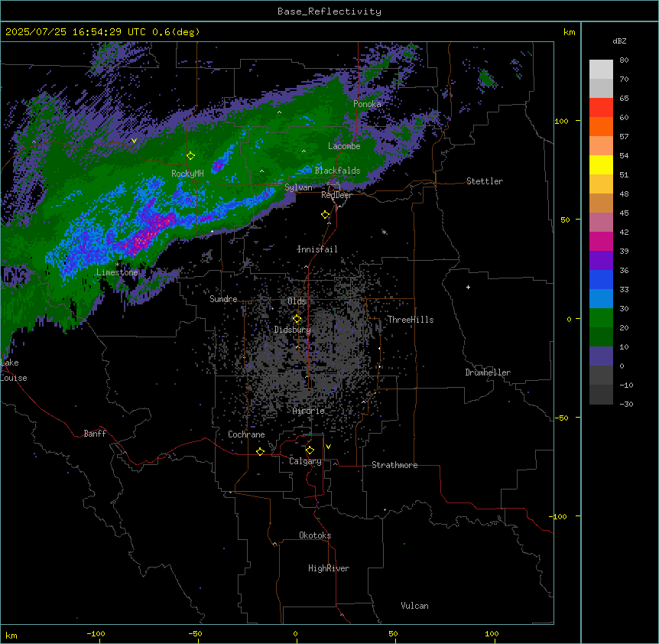Select the bright yellow 51-54 dBZ legend swatch
The image size is (659, 644).
(601, 164)
